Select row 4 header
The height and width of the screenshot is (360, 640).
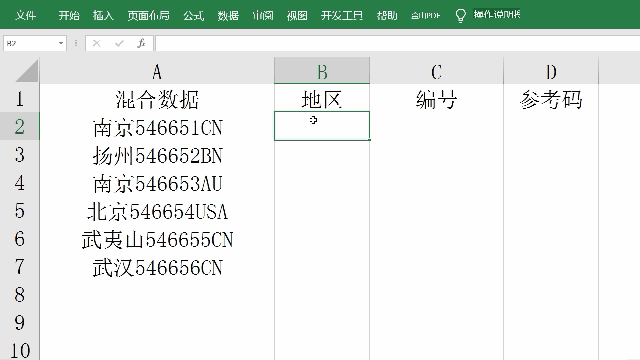[x=20, y=183]
